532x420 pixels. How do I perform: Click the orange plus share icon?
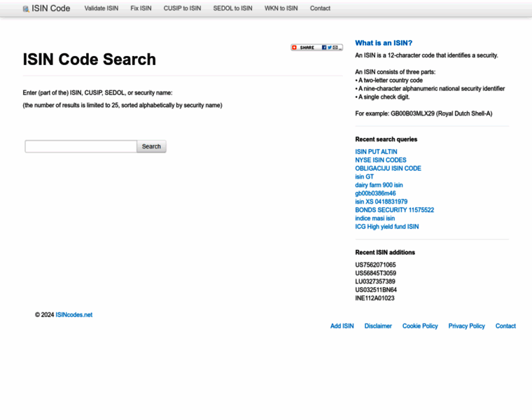point(295,48)
